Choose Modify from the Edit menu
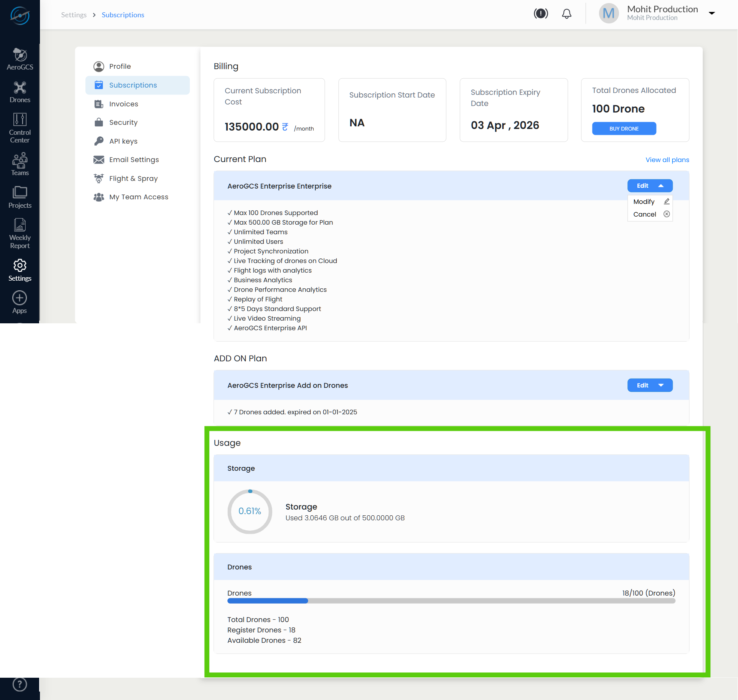 (x=650, y=202)
